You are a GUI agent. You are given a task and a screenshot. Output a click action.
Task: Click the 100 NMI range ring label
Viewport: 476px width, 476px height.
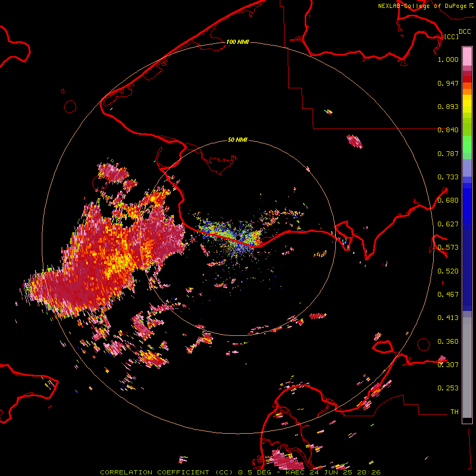[x=237, y=42]
